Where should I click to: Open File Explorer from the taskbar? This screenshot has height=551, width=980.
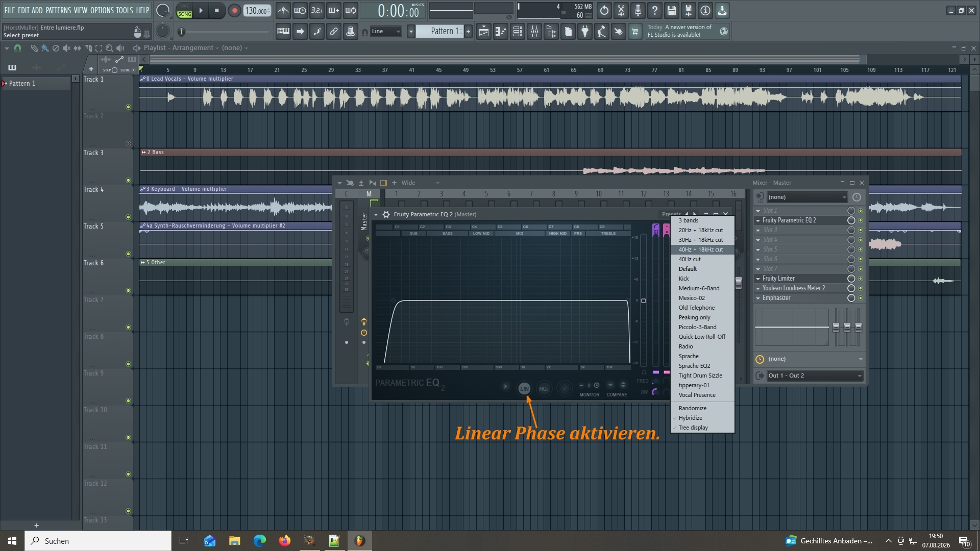234,541
